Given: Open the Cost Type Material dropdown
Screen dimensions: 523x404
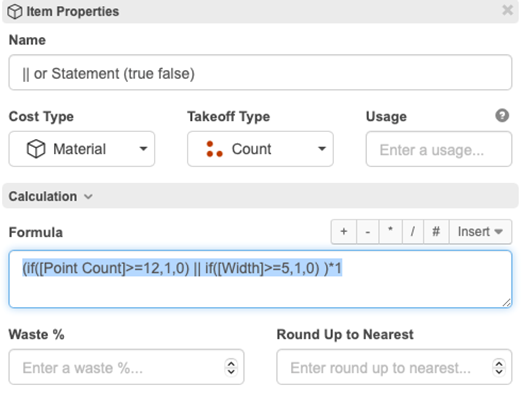Looking at the screenshot, I should point(82,149).
